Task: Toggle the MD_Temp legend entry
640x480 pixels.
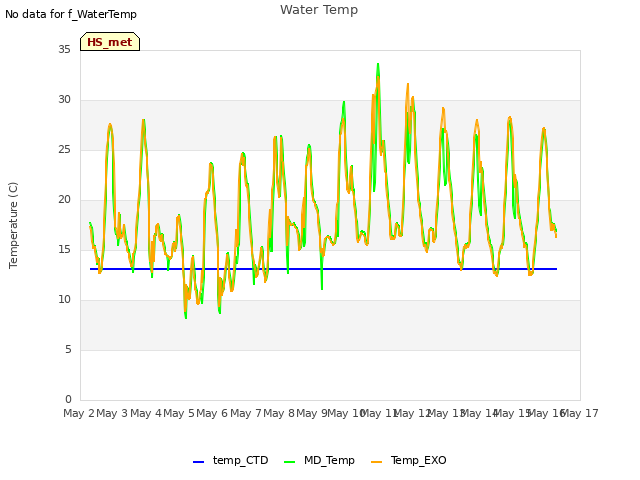Action: click(x=319, y=460)
